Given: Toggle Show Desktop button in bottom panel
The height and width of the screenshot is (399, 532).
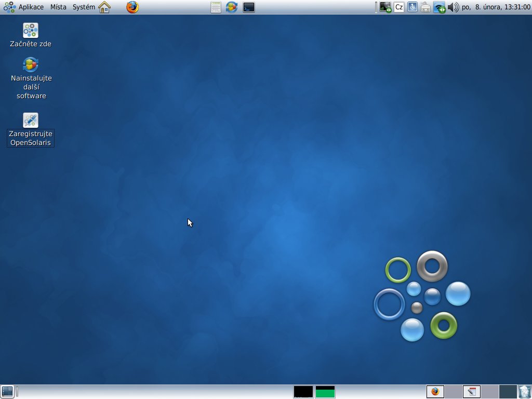Looking at the screenshot, I should (7, 391).
